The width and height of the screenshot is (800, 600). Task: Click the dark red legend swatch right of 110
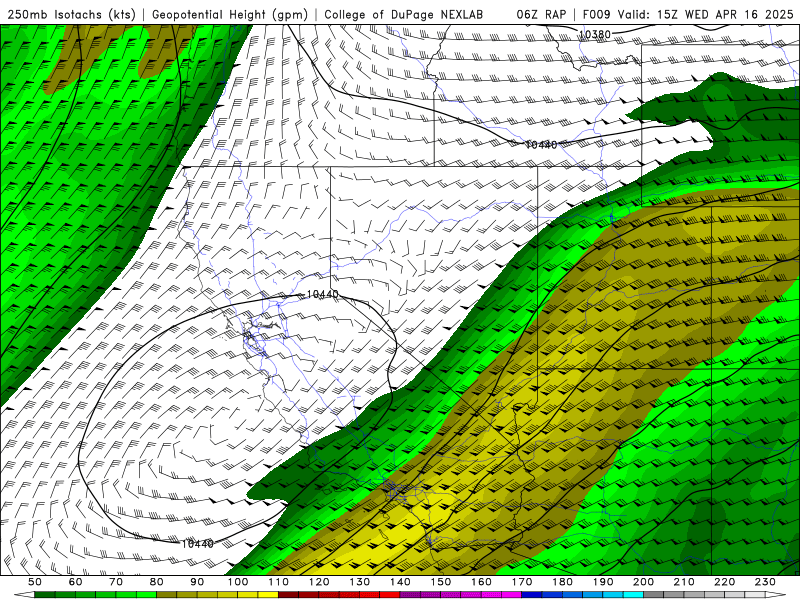click(x=289, y=595)
